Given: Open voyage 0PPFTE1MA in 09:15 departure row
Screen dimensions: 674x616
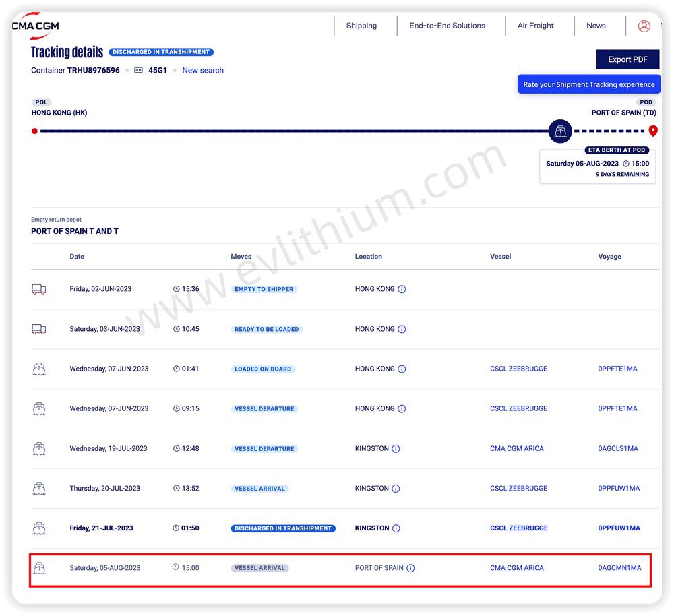Looking at the screenshot, I should [617, 408].
